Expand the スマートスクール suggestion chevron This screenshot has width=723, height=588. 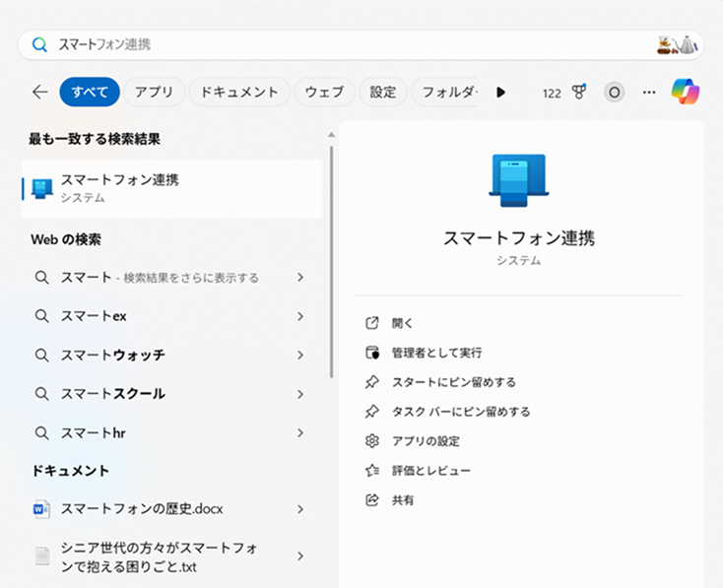click(300, 394)
